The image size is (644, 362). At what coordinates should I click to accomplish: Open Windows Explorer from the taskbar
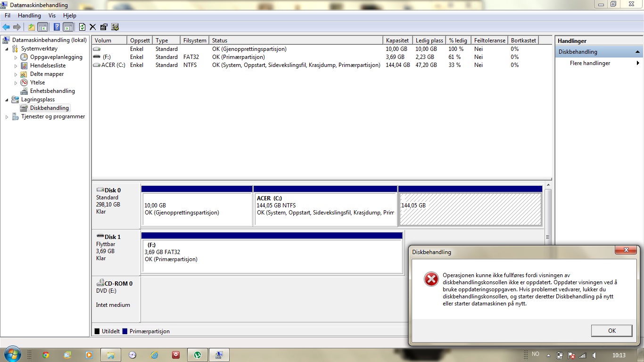(x=110, y=355)
